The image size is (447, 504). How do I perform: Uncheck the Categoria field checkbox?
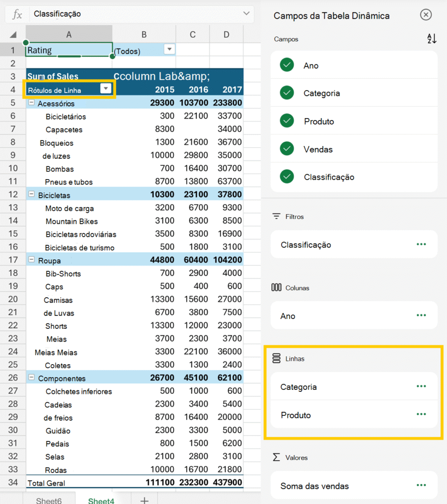(x=287, y=93)
